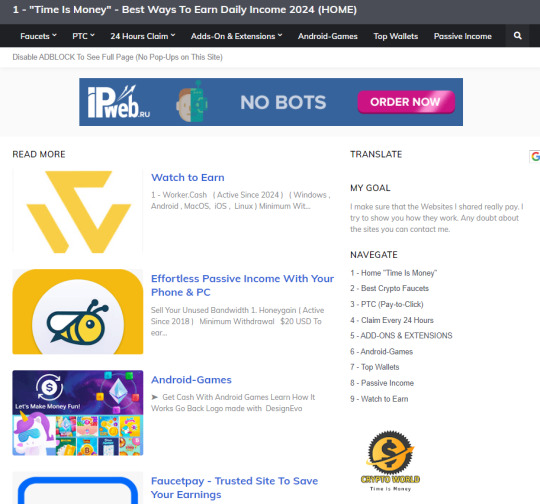Click the TRANSLATE heading
The width and height of the screenshot is (540, 504).
376,154
